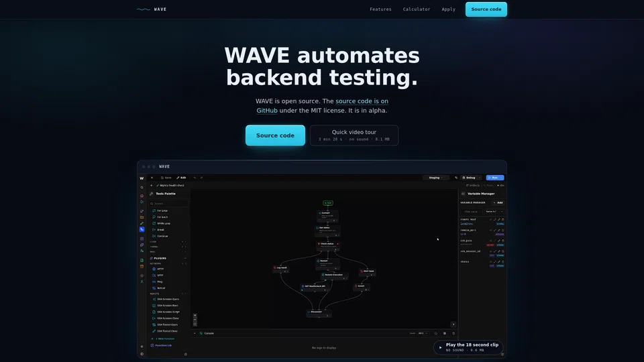Open the Calculator nav link
The width and height of the screenshot is (644, 362).
pyautogui.click(x=416, y=9)
